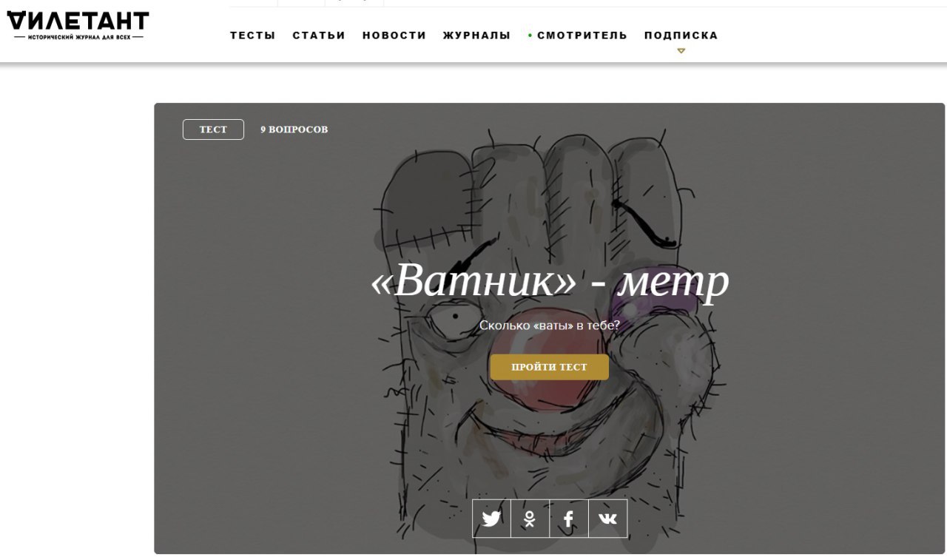This screenshot has width=947, height=560.
Task: Click the 9 вопросов label
Action: point(294,129)
